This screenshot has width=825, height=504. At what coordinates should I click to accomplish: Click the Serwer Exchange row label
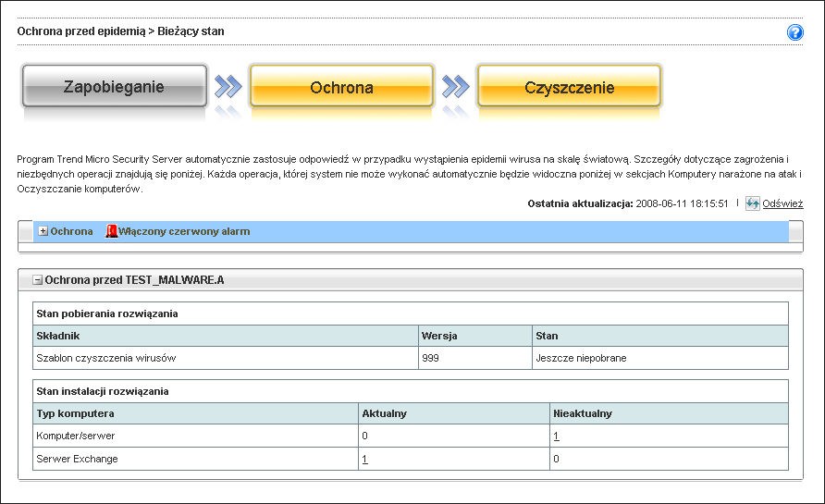(x=77, y=459)
